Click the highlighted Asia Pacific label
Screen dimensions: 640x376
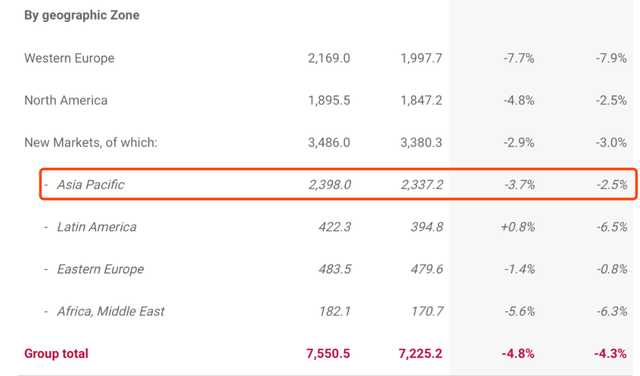[90, 185]
